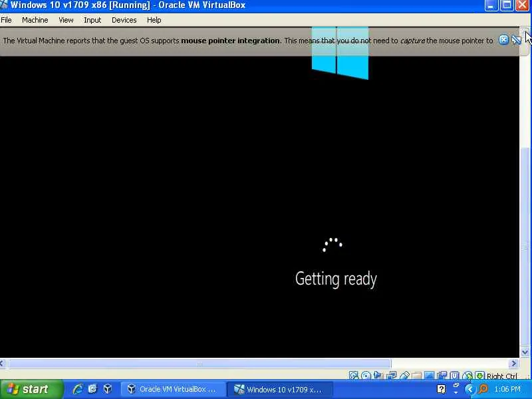Open the View menu
This screenshot has width=532, height=399.
click(66, 21)
